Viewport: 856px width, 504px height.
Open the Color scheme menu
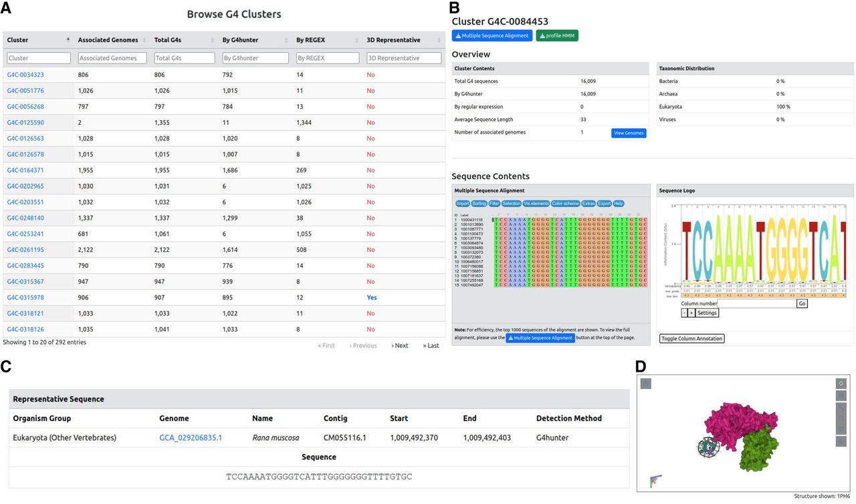point(565,203)
